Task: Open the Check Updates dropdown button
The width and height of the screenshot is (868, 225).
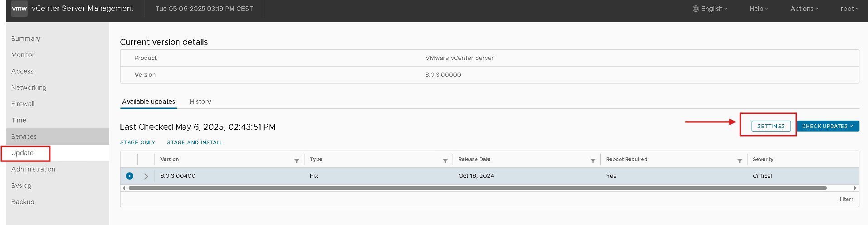Action: point(828,126)
